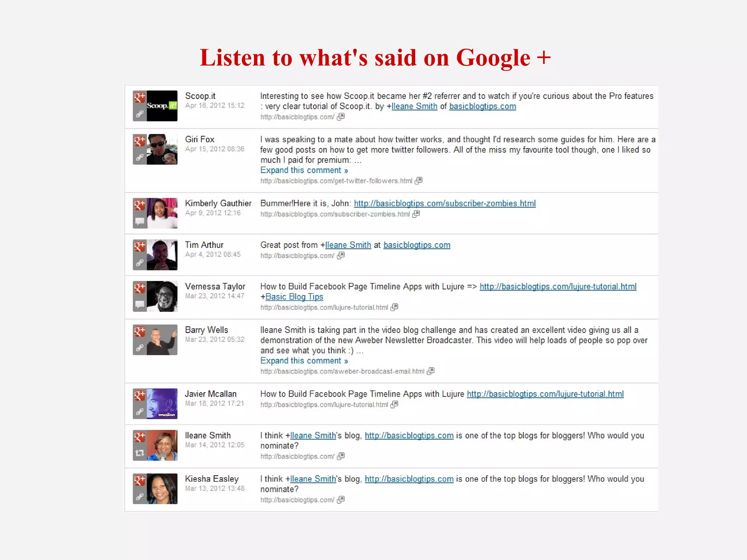Open +Ileane Smith link in Kiesha Easley's post

pos(313,479)
